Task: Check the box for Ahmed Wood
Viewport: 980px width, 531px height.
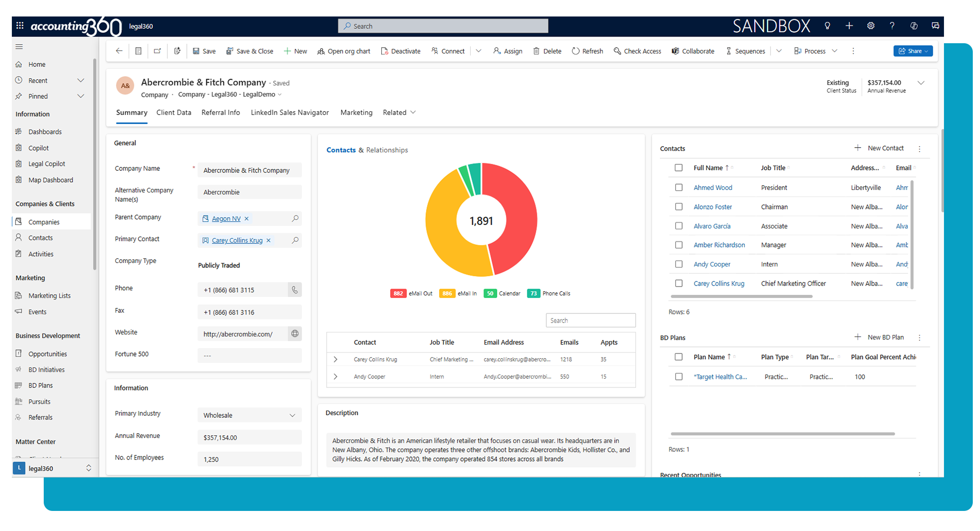Action: [x=679, y=188]
